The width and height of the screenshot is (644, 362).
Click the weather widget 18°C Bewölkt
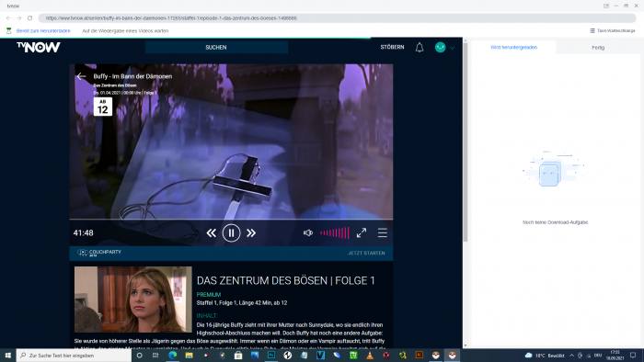pos(545,355)
